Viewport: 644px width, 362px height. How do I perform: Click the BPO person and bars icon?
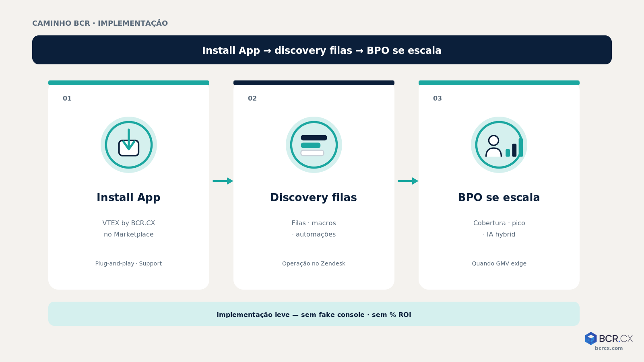pyautogui.click(x=499, y=145)
